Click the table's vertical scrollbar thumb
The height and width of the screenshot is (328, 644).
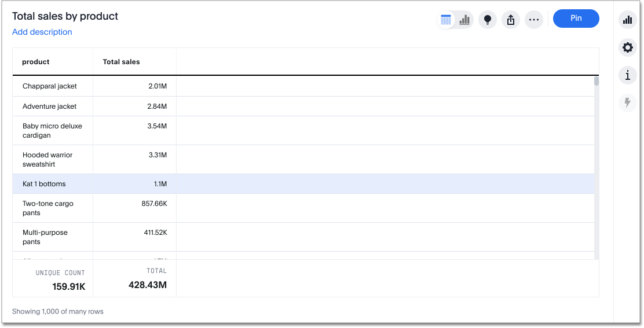click(x=597, y=82)
